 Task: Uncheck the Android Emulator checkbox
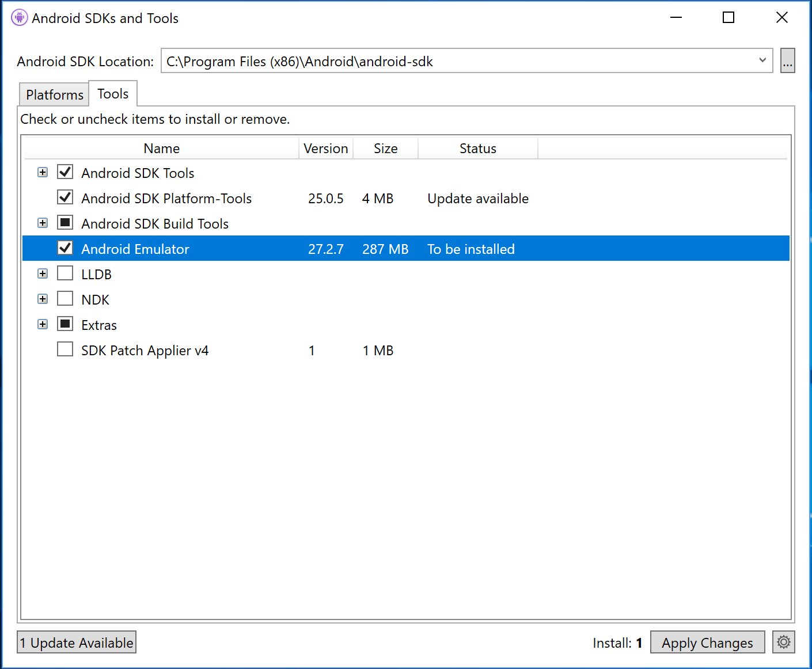(x=64, y=248)
